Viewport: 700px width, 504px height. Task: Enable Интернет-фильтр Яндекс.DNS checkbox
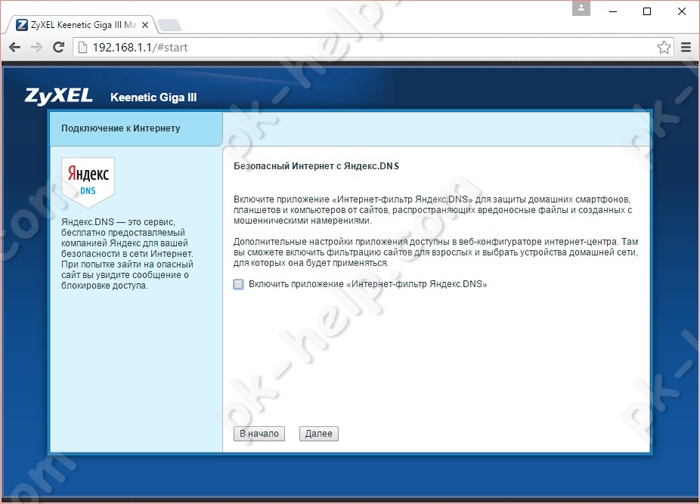pyautogui.click(x=238, y=284)
